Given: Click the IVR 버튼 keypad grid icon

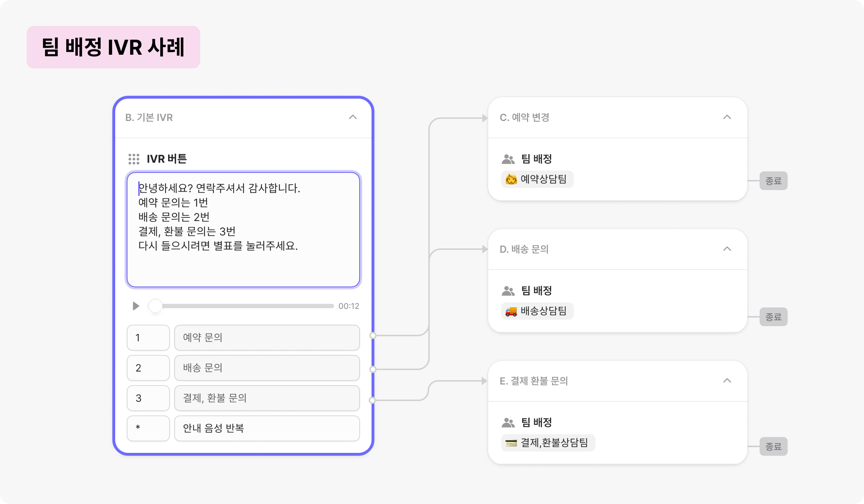Looking at the screenshot, I should (134, 159).
